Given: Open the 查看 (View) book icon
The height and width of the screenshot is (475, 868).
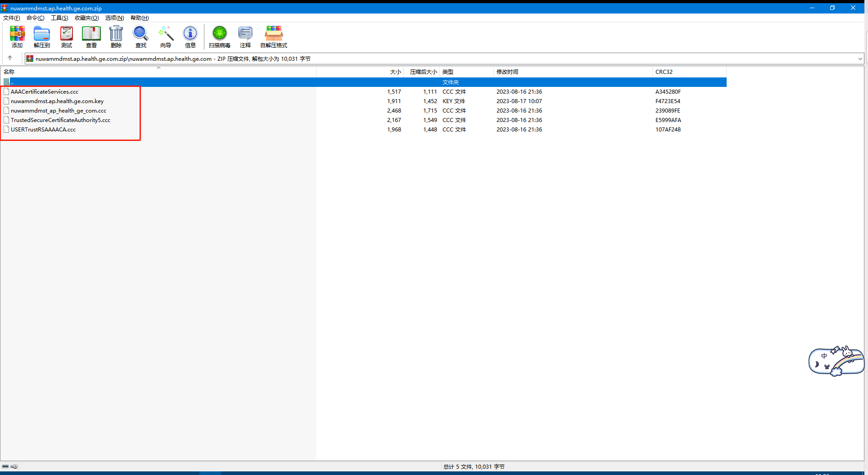Looking at the screenshot, I should 91,36.
